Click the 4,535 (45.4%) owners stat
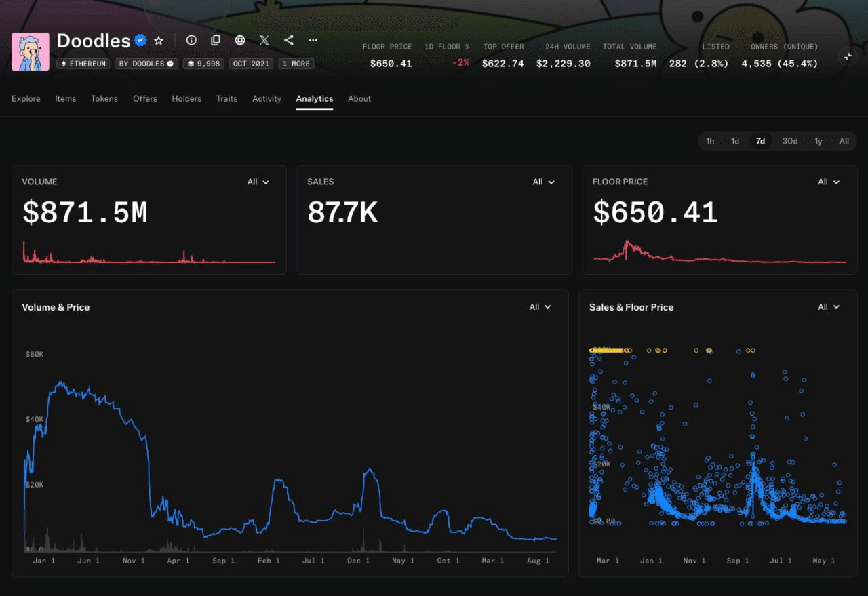The image size is (868, 596). (779, 64)
